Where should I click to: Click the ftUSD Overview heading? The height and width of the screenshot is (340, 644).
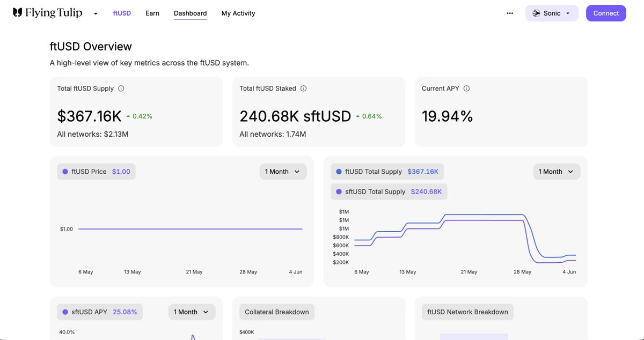coord(91,47)
